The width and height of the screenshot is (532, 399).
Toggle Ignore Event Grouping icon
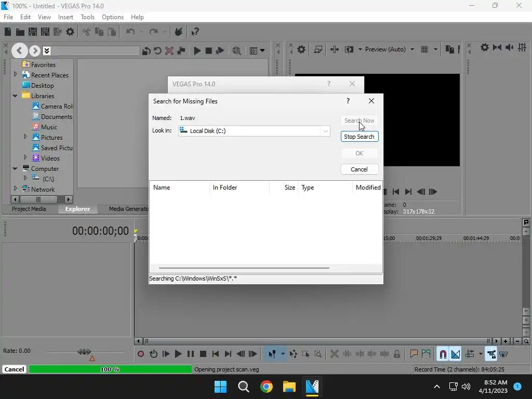click(503, 354)
